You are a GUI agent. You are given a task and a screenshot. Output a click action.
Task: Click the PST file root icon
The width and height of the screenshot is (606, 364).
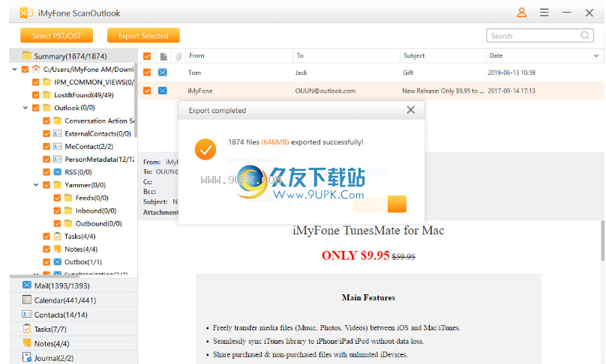36,69
